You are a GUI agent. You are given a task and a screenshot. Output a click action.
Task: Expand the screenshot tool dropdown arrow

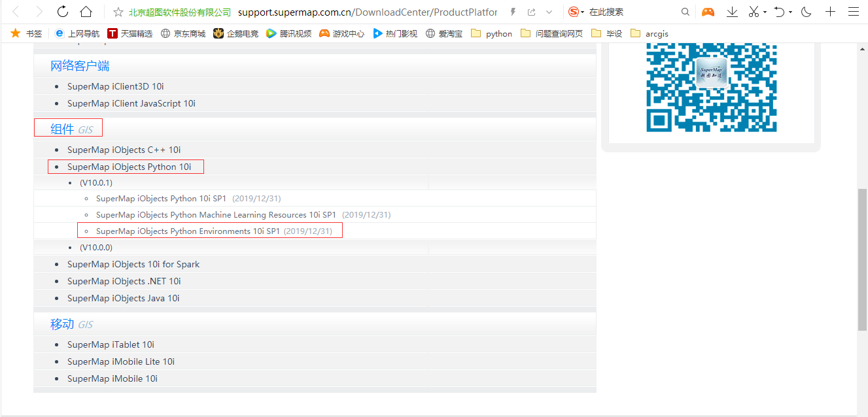coord(765,12)
